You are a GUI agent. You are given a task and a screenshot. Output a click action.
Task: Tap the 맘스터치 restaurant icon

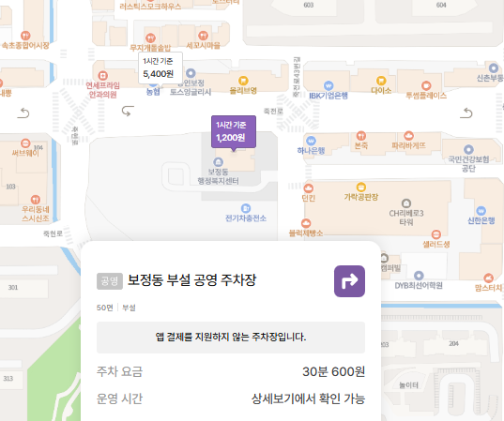[488, 278]
